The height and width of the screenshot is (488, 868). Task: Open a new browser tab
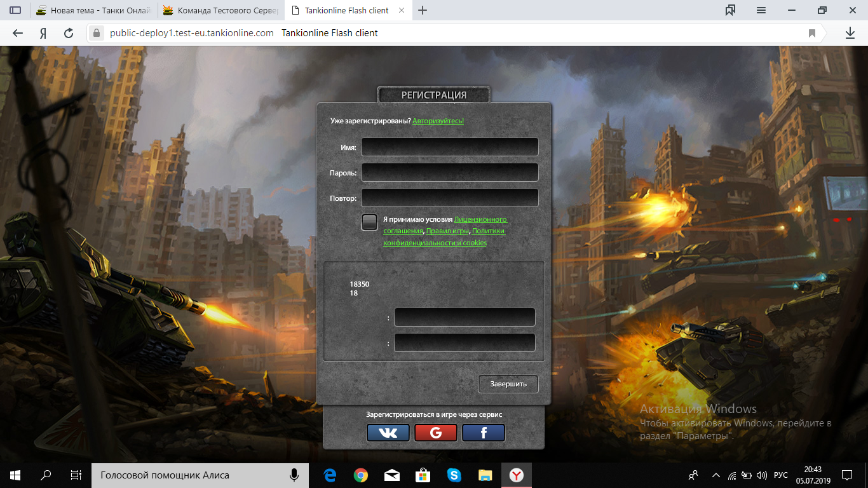(423, 10)
